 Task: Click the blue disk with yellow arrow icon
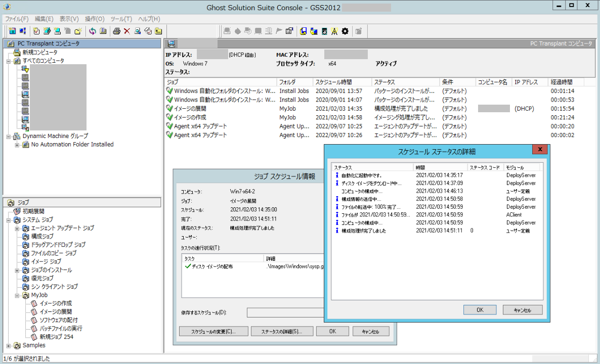pos(304,31)
